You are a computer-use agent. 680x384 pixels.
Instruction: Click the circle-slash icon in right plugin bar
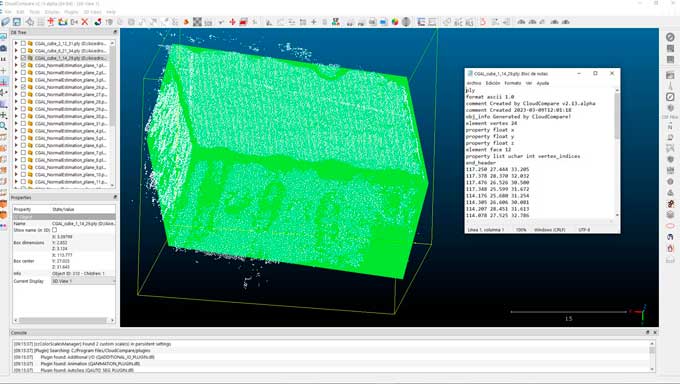(670, 37)
